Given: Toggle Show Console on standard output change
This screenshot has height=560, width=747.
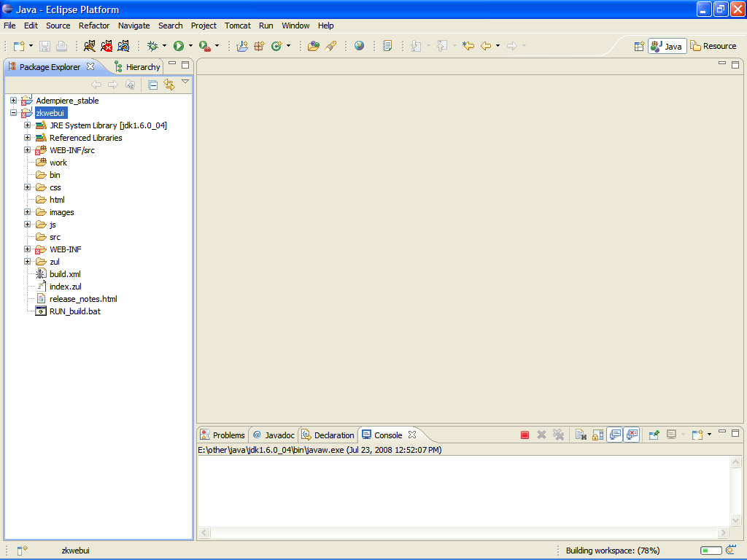Looking at the screenshot, I should click(615, 435).
